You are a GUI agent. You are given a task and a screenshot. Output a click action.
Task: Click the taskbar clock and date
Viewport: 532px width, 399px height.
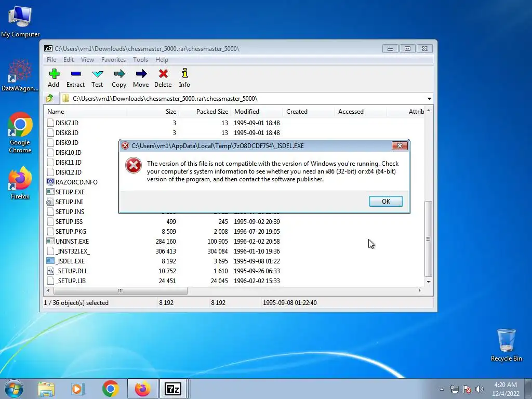click(x=506, y=389)
